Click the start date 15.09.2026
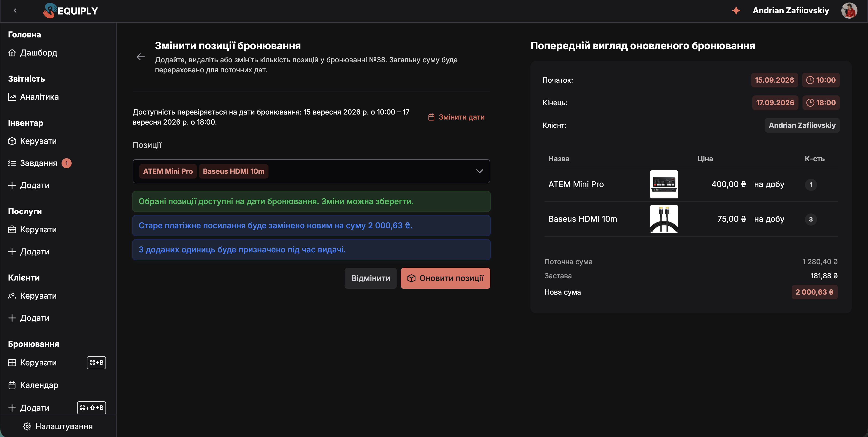 pyautogui.click(x=774, y=80)
